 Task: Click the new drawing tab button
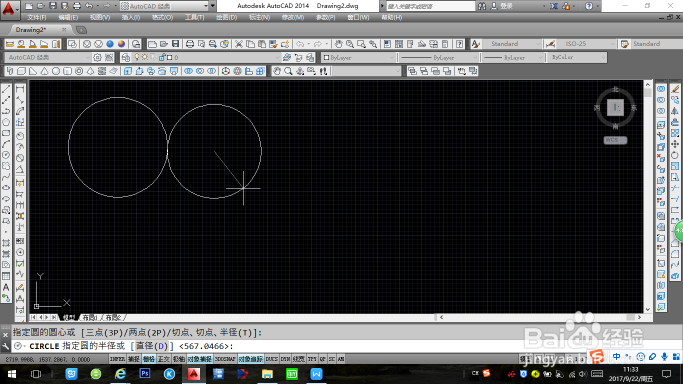click(x=81, y=30)
